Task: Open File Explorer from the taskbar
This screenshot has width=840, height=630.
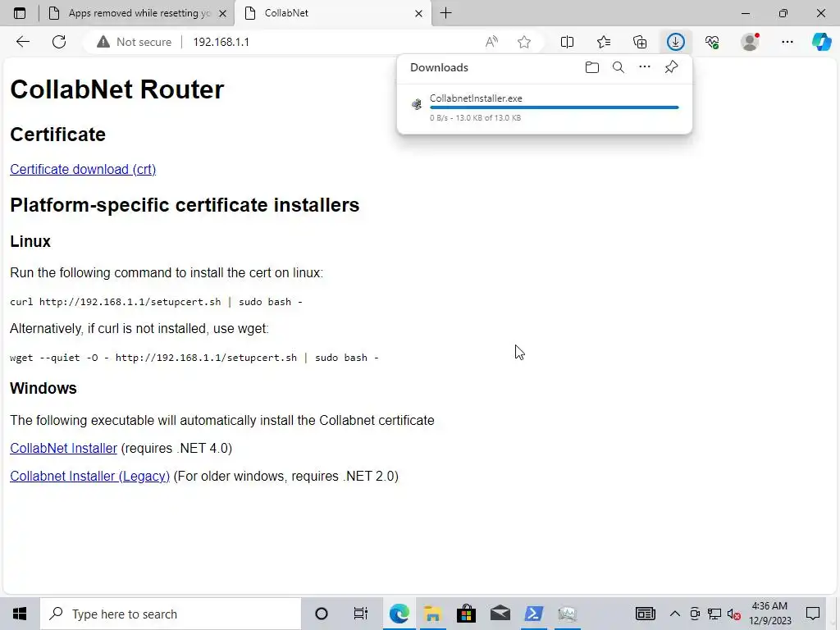Action: (x=433, y=614)
